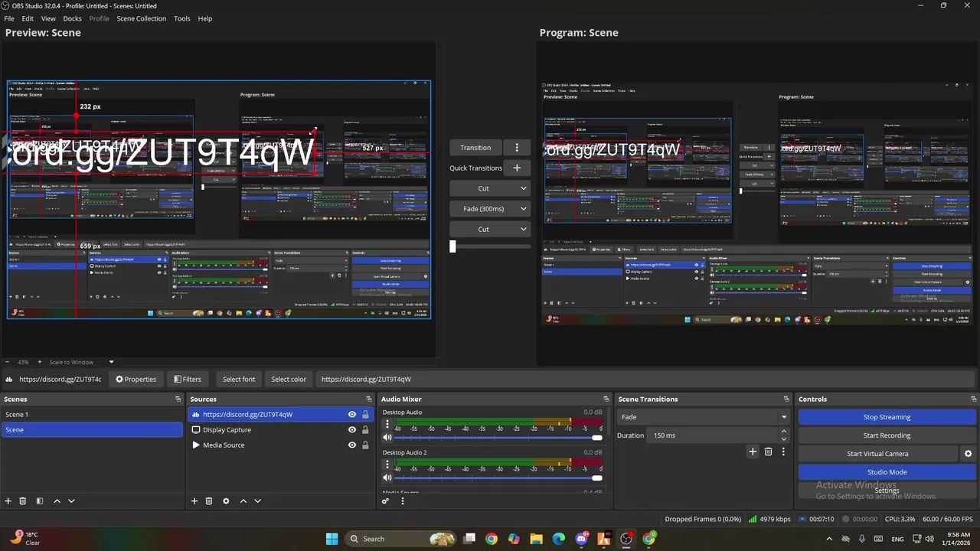The height and width of the screenshot is (551, 980).
Task: Hide the discord.gg text source via eye icon
Action: [x=352, y=415]
